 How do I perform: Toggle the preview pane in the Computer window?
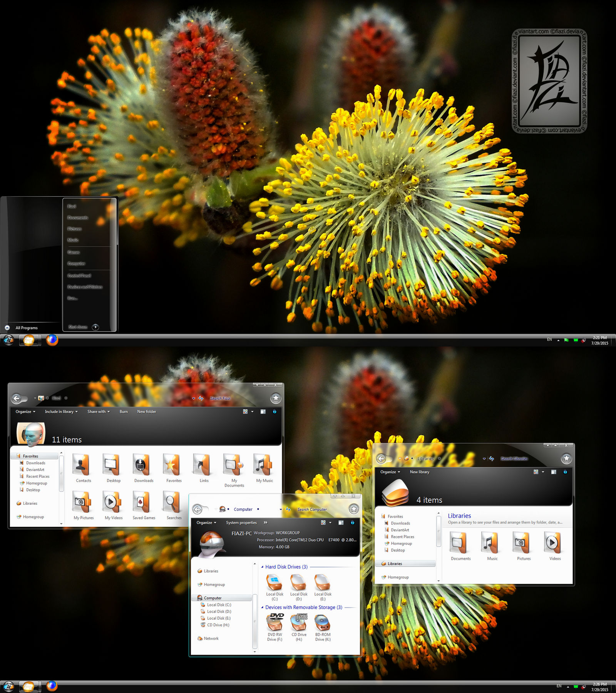[x=341, y=522]
